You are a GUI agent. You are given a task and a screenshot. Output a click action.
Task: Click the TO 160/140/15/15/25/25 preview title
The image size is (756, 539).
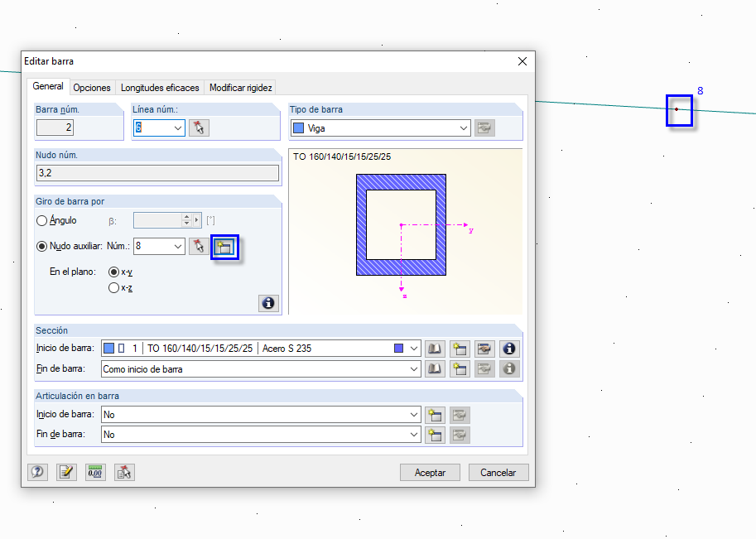[x=342, y=156]
